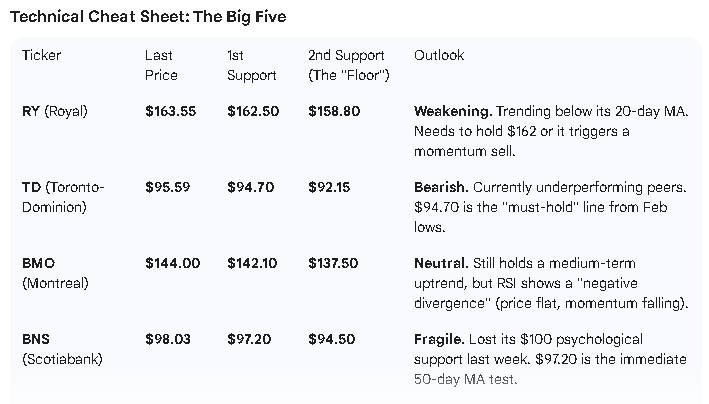This screenshot has width=709, height=404.
Task: Click the BMO (Montreal) ticker cell
Action: (55, 273)
